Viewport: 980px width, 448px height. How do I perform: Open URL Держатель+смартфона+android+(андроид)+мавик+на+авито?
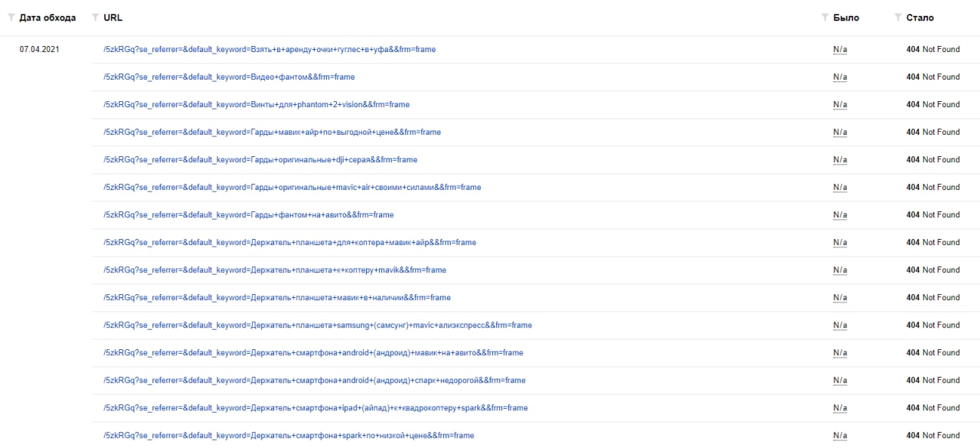313,352
